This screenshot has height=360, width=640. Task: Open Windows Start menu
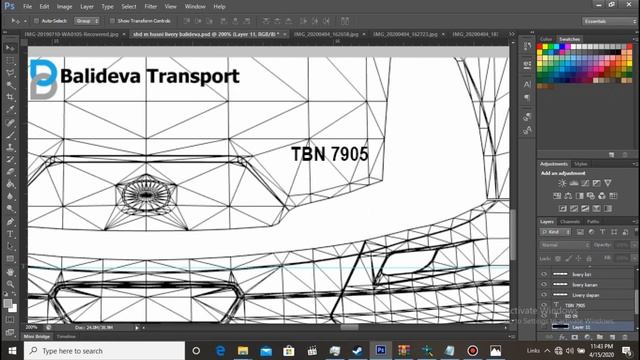(x=12, y=351)
